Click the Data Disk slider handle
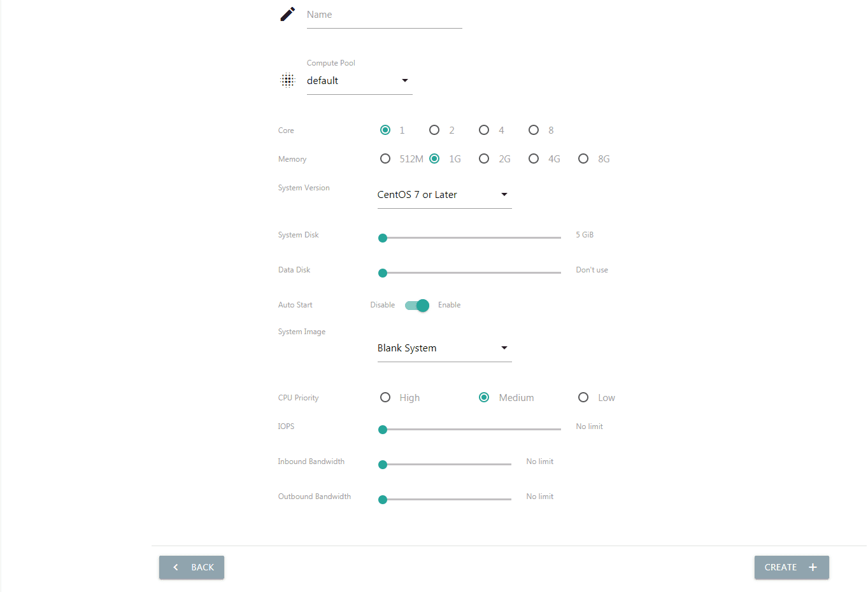The image size is (868, 592). click(383, 273)
